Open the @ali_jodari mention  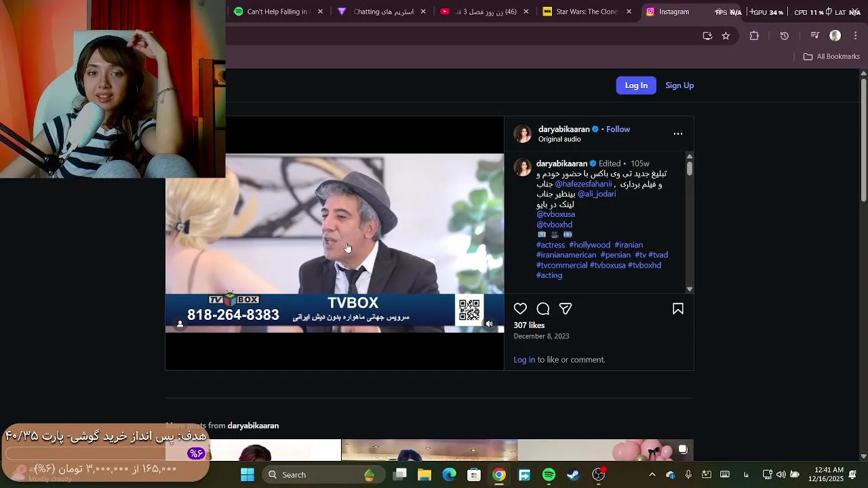(597, 194)
